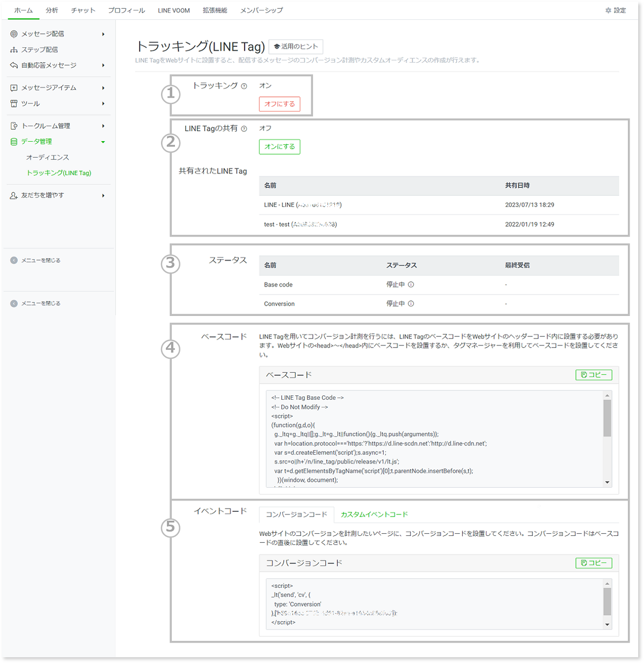Collapse the データ管理 menu section
Viewport: 644px width, 663px height.
tap(103, 142)
